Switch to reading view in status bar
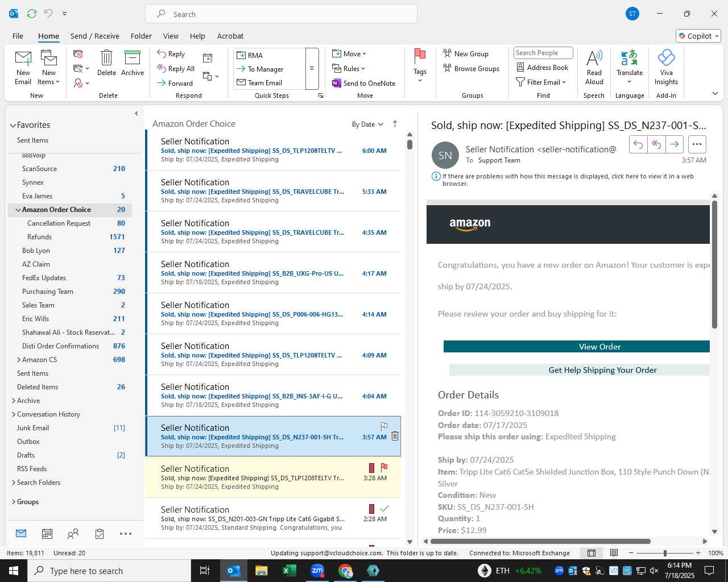The height and width of the screenshot is (582, 728). click(614, 553)
